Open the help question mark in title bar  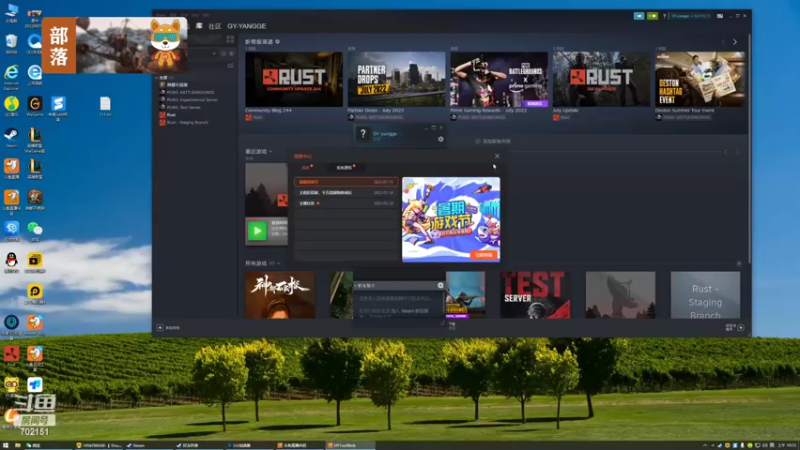pyautogui.click(x=664, y=16)
